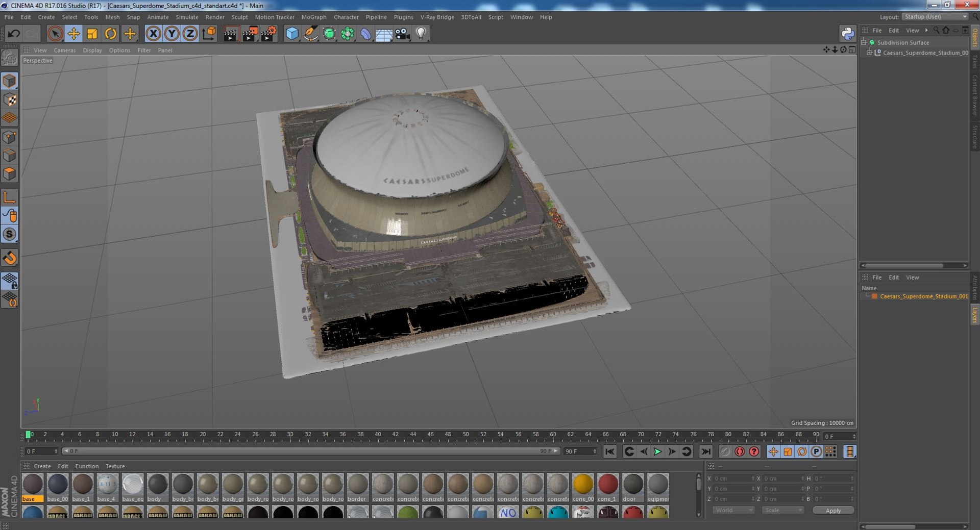Toggle parameter keyframe recording
This screenshot has height=530, width=980.
point(816,451)
